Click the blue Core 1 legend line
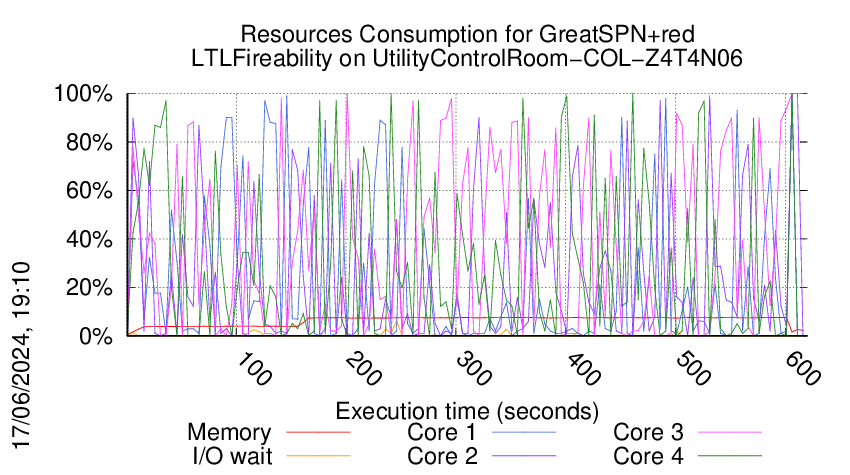850x475 pixels. click(524, 432)
